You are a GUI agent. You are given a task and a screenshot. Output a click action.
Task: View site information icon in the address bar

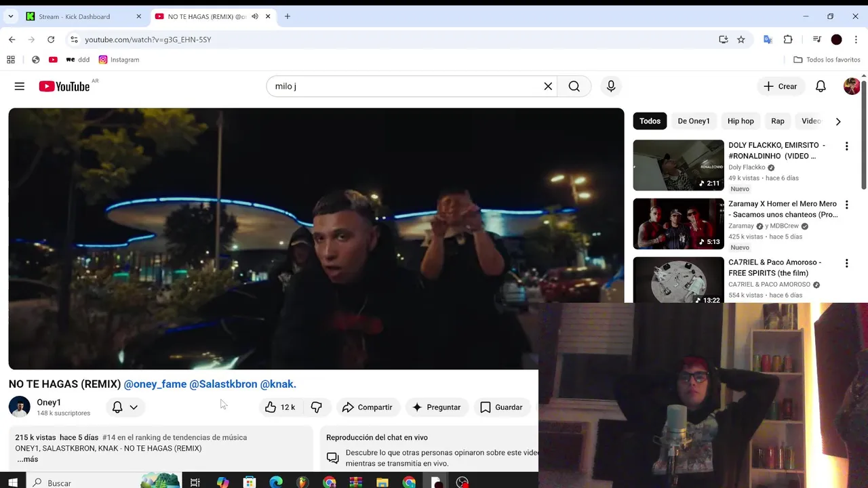[75, 39]
